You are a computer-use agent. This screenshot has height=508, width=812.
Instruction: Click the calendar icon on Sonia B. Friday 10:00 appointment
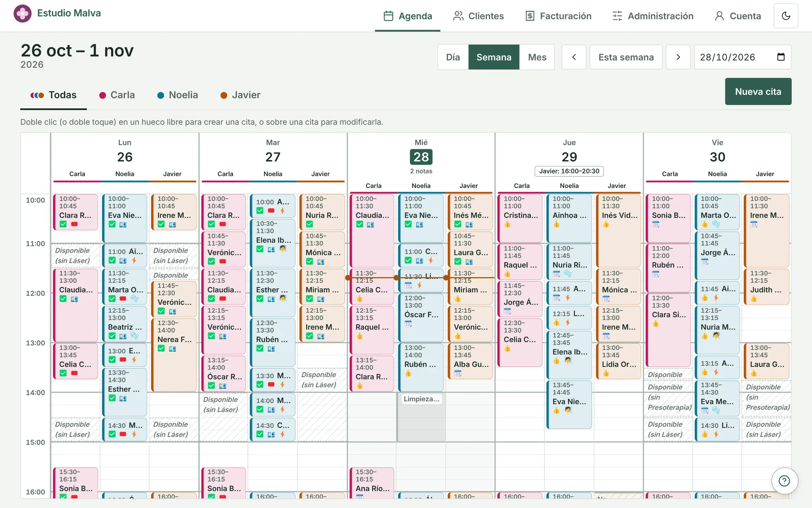coord(656,225)
